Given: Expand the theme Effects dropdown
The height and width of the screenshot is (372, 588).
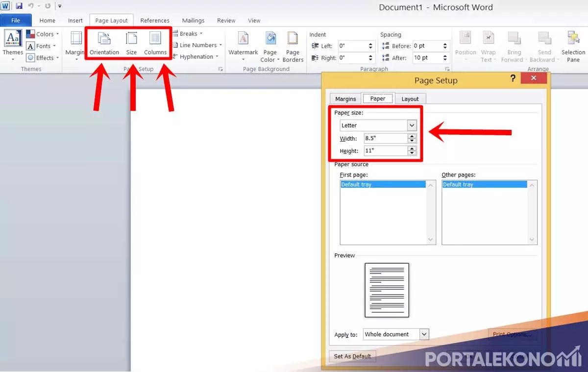Looking at the screenshot, I should [43, 58].
